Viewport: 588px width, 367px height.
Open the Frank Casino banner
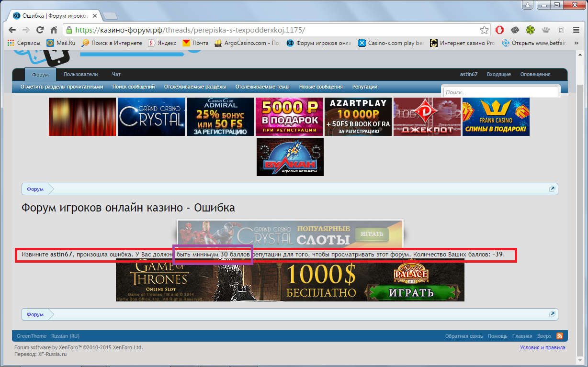click(496, 117)
